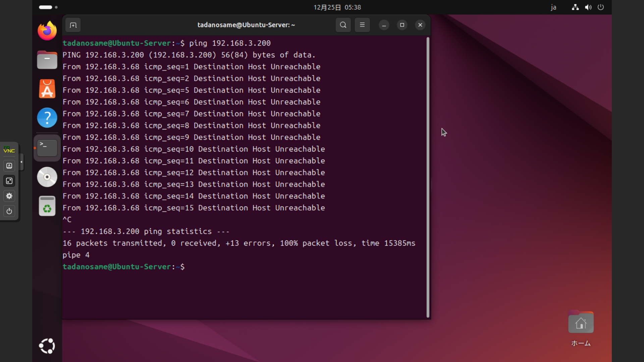The width and height of the screenshot is (644, 362).
Task: Toggle noVNC fullscreen button
Action: click(9, 181)
